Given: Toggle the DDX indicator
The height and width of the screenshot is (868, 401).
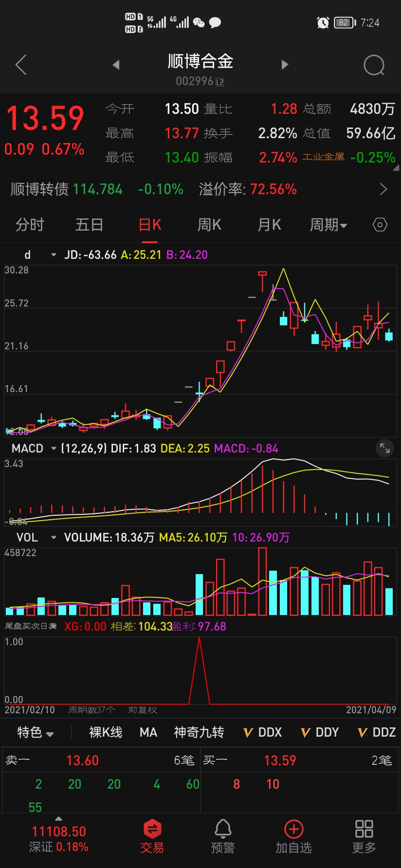Looking at the screenshot, I should coord(263,732).
